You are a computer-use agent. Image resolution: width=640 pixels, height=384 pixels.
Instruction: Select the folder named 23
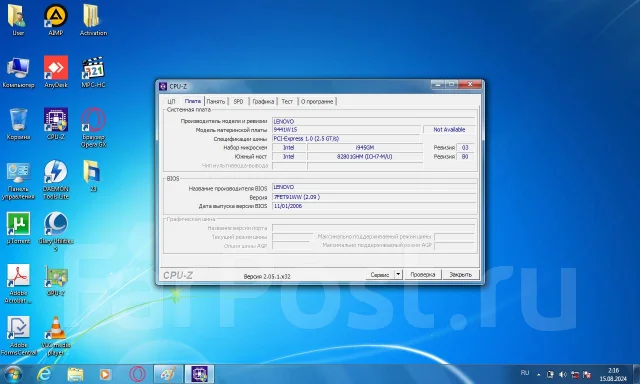coord(93,176)
